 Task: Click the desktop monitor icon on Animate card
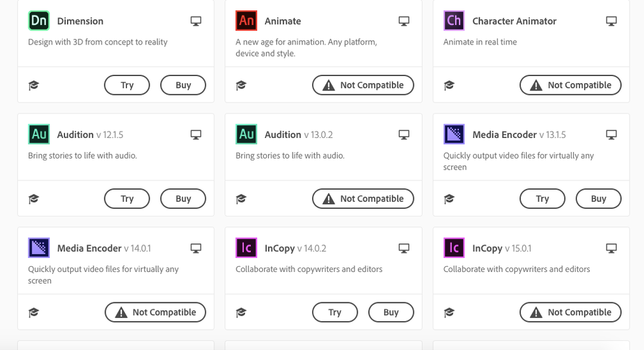click(404, 21)
